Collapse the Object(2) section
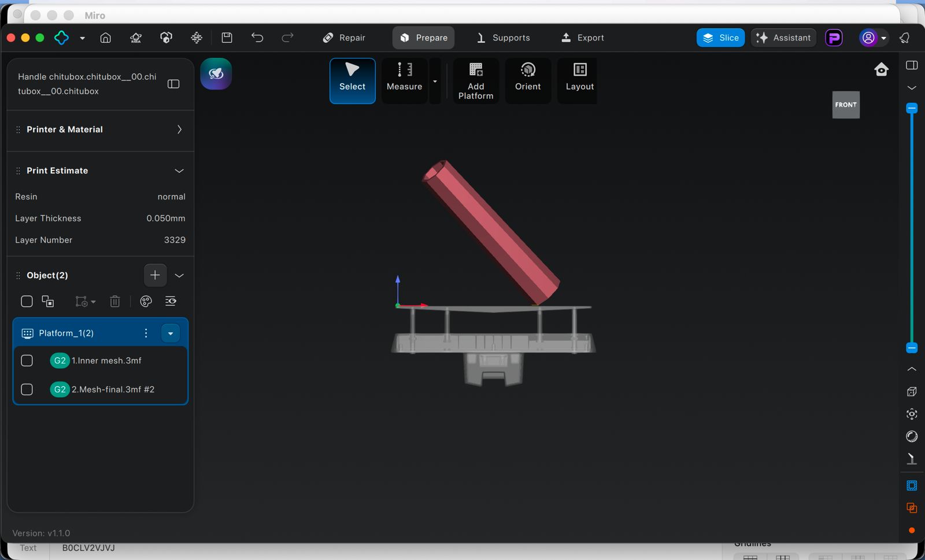The width and height of the screenshot is (925, 560). 179,276
